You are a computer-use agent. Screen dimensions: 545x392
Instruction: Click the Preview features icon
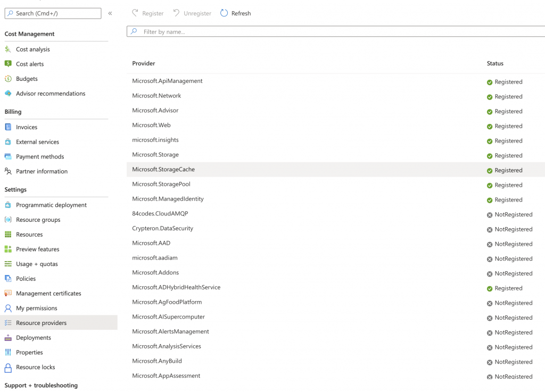tap(8, 249)
